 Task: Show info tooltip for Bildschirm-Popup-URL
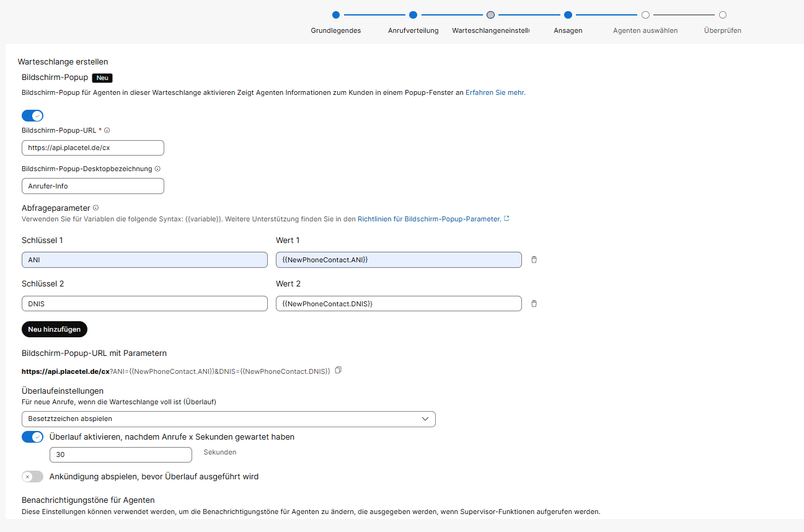pyautogui.click(x=107, y=130)
